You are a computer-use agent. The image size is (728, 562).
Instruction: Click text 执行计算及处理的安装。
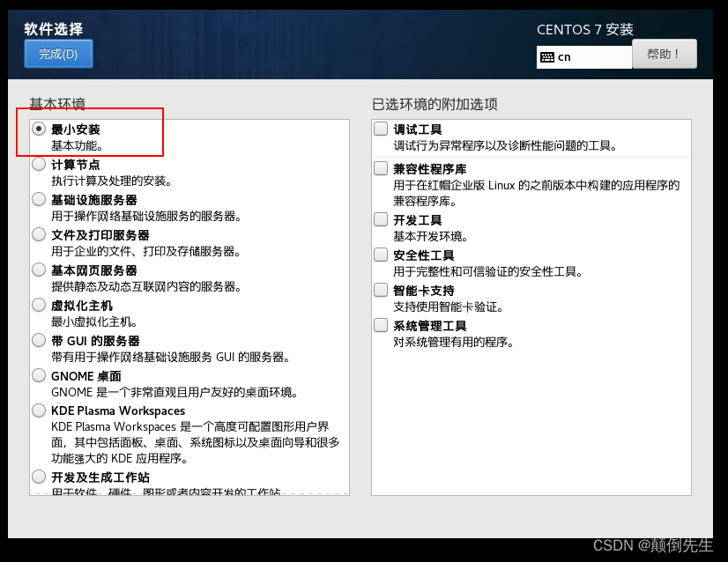(x=111, y=181)
